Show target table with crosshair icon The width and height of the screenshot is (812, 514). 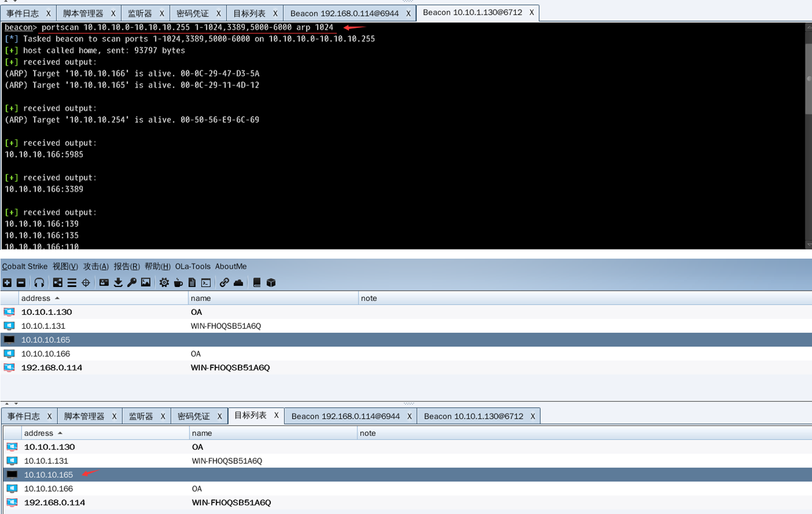click(x=86, y=283)
